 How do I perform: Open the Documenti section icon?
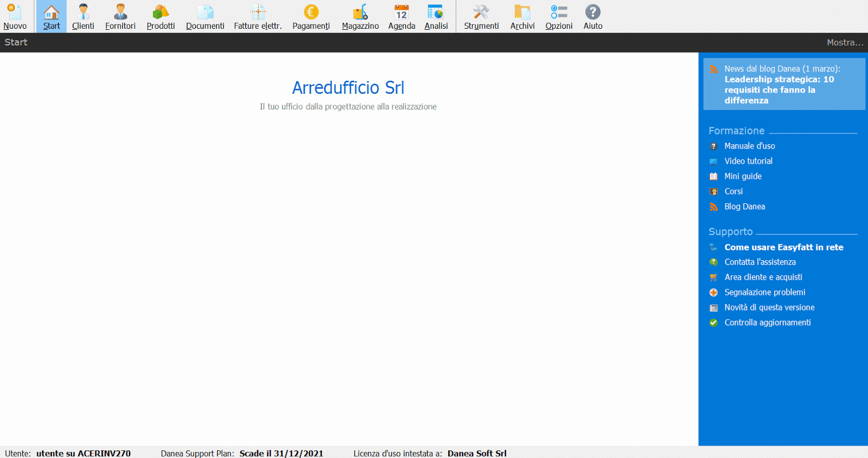(205, 12)
